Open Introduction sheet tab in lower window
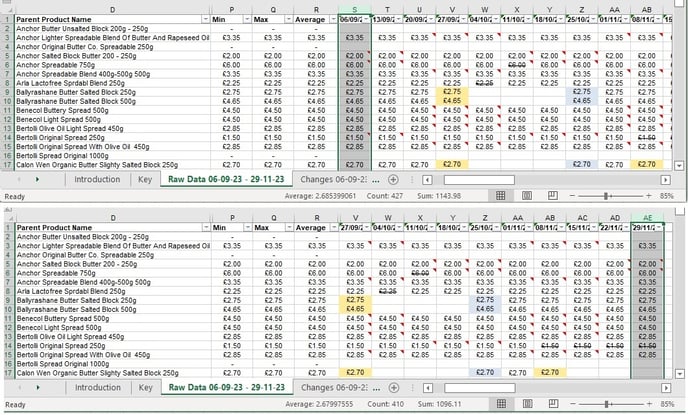The image size is (688, 415). [97, 387]
